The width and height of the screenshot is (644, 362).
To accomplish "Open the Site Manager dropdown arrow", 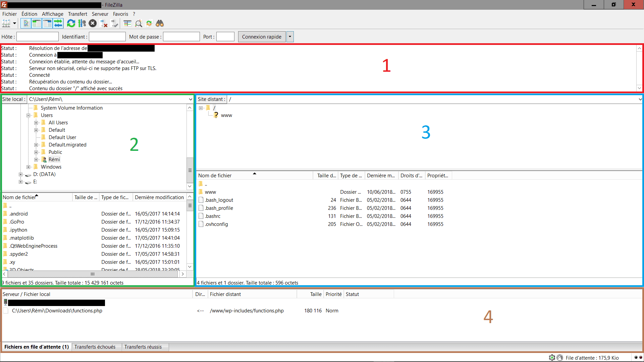I will pos(14,23).
